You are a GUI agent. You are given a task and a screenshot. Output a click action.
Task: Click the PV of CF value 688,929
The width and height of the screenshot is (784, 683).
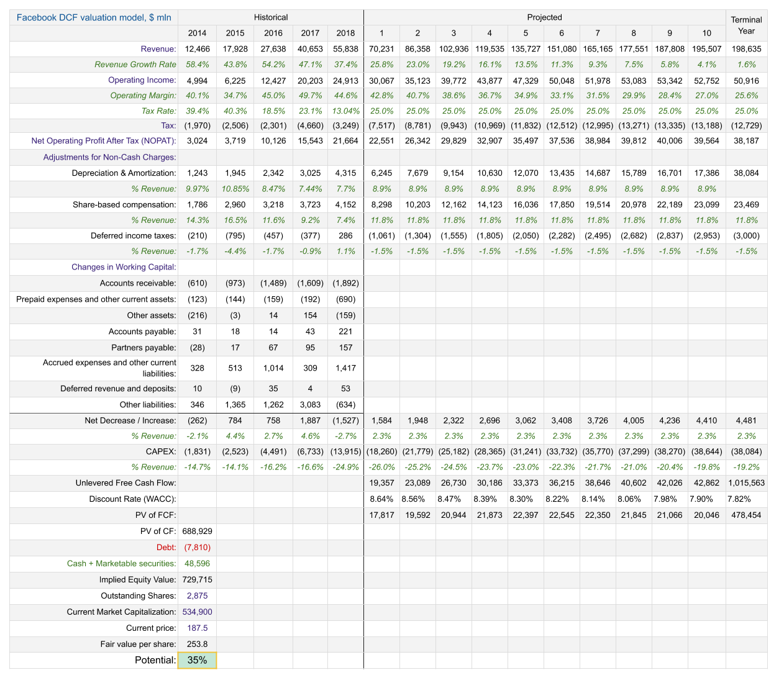tap(198, 531)
